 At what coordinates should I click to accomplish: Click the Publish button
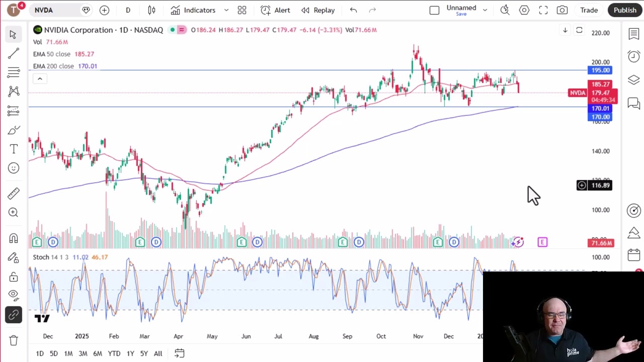pos(625,10)
